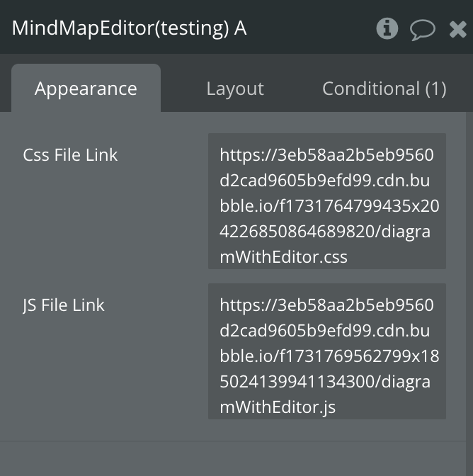Select the JS File Link label
Viewport: 473px width, 476px height.
tap(64, 305)
